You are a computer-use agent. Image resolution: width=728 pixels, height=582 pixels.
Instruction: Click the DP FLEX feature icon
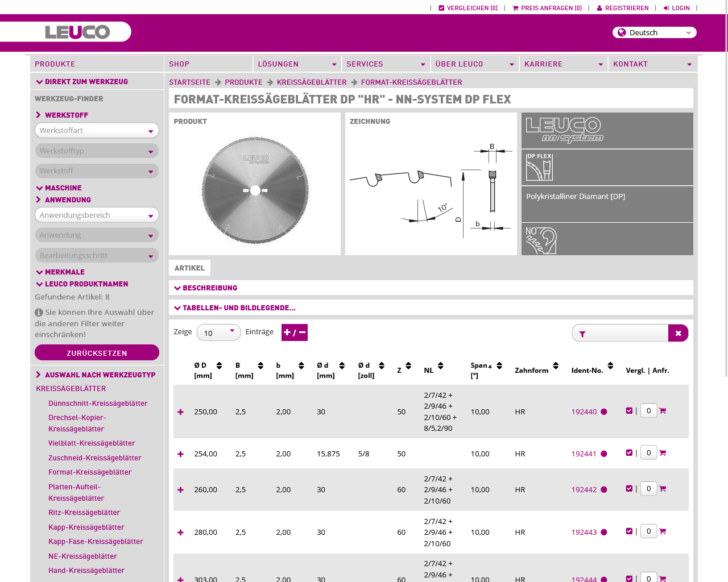pos(539,167)
